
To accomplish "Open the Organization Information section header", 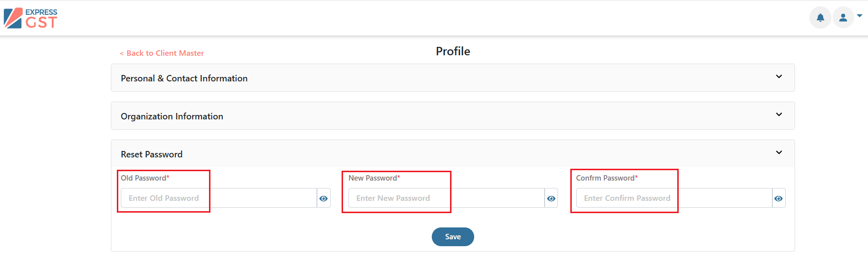I will tap(452, 116).
